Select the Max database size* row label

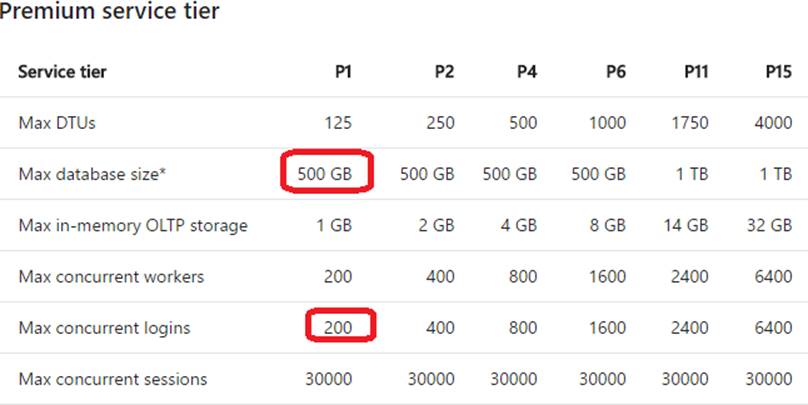click(92, 174)
